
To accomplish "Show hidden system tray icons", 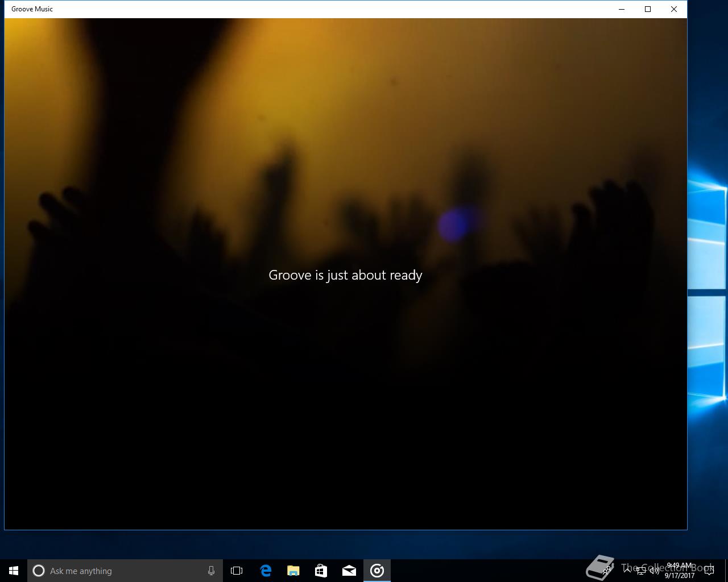I will click(x=627, y=570).
